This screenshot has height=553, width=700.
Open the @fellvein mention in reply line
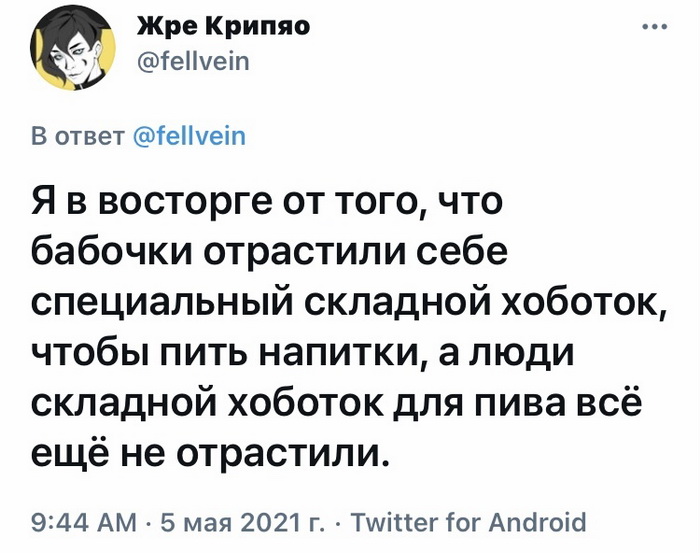[189, 135]
